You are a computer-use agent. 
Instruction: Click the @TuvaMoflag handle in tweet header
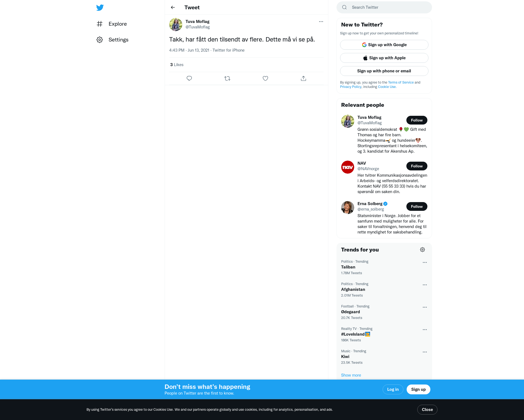[198, 27]
